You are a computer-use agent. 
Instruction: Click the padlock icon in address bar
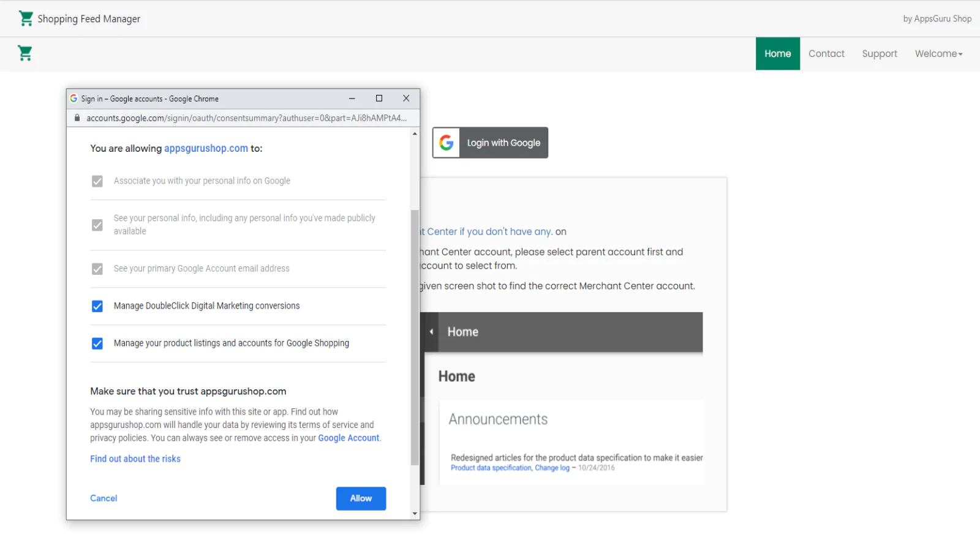(77, 118)
